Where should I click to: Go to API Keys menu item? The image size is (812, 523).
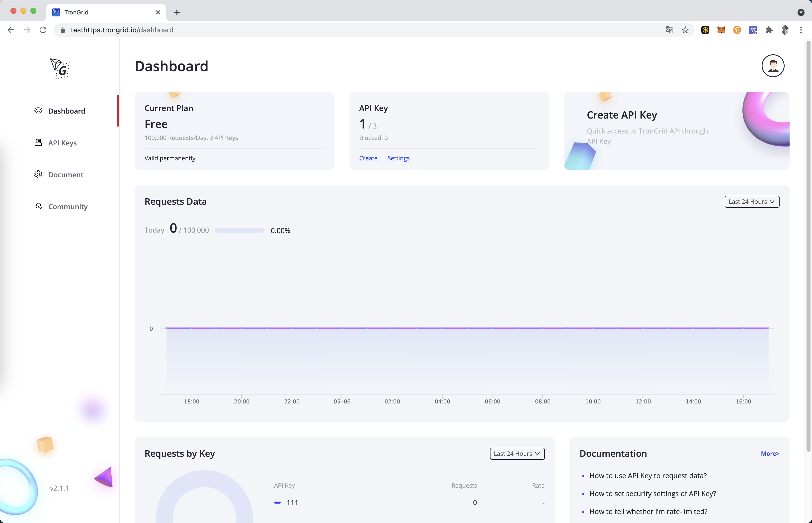click(x=63, y=143)
